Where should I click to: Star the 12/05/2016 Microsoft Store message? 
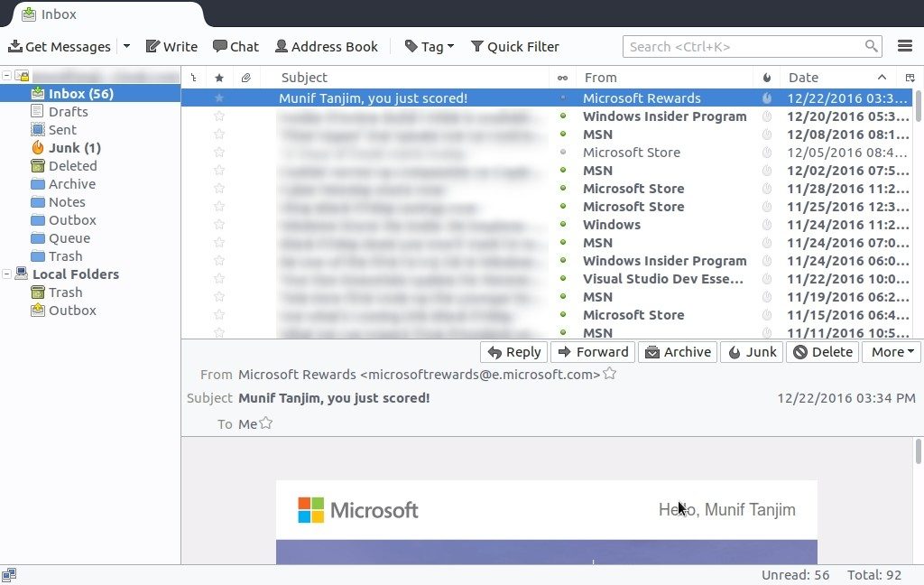point(219,153)
